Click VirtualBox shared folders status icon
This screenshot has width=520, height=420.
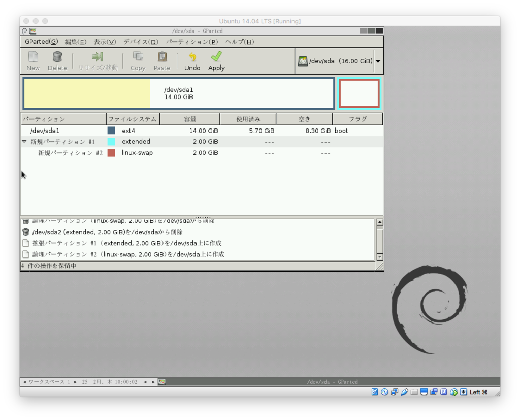pos(414,392)
